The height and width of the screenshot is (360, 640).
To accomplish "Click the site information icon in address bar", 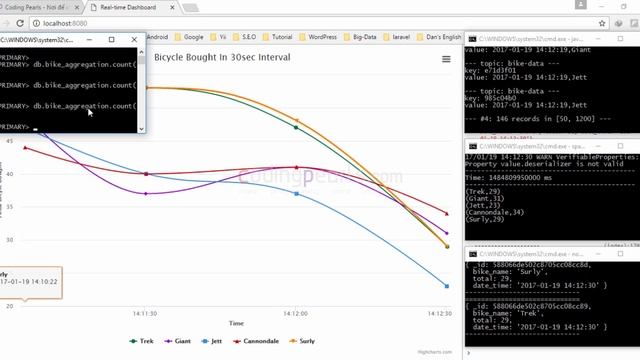I will click(36, 23).
